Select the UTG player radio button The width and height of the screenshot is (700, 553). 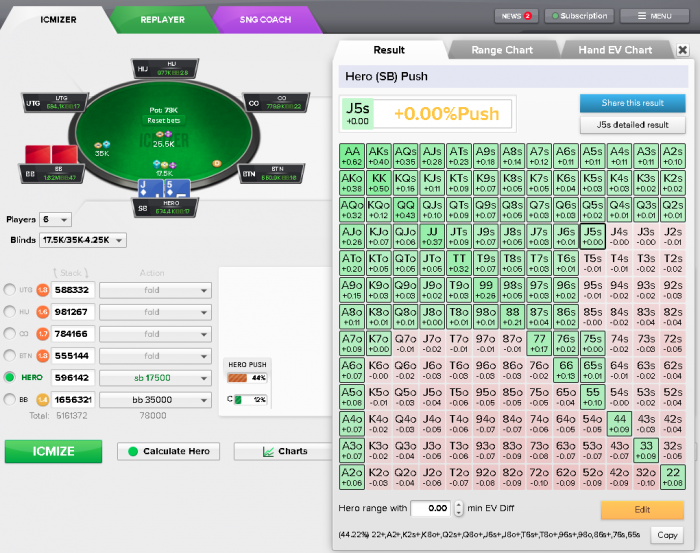tap(9, 290)
